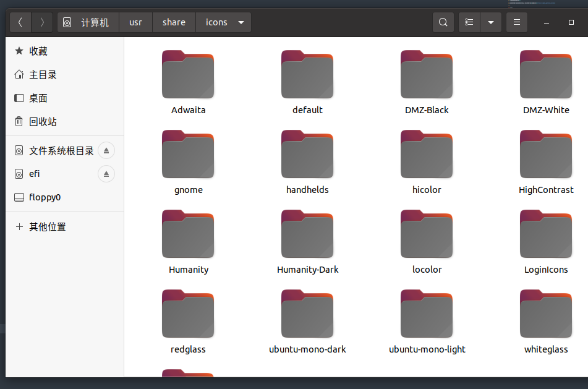Screen dimensions: 588x389
Task: Select the locolor folder icon
Action: coord(427,234)
